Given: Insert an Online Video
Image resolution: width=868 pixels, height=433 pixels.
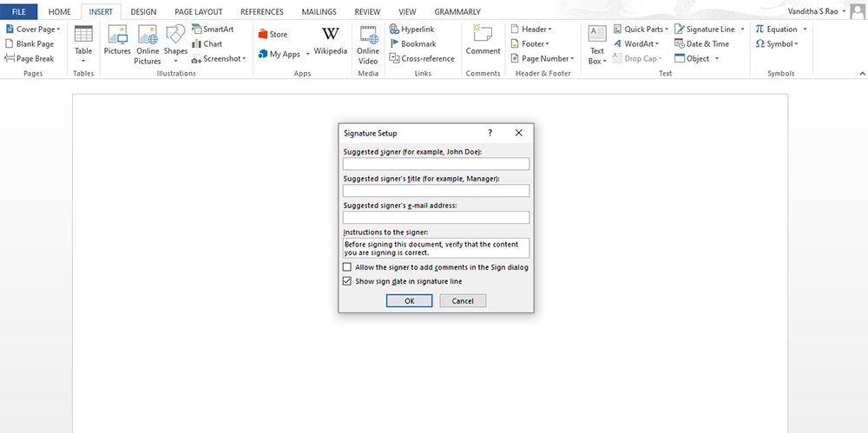Looking at the screenshot, I should (x=368, y=43).
